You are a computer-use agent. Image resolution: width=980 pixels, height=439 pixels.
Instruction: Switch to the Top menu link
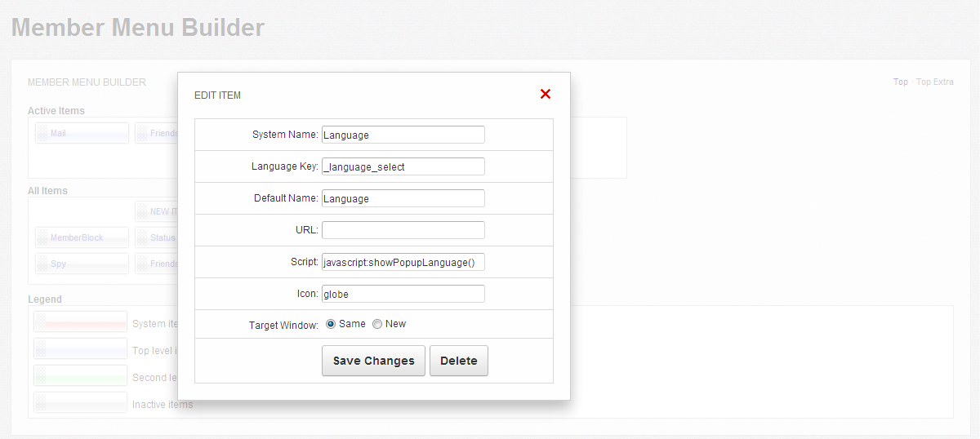(x=900, y=82)
